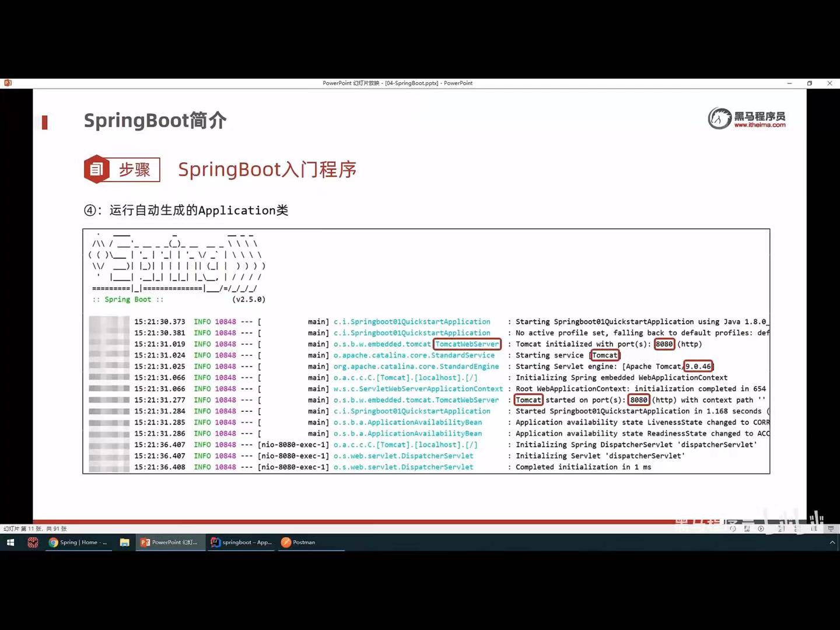This screenshot has height=630, width=840.
Task: Switch to Slide Sorter view
Action: point(797,528)
